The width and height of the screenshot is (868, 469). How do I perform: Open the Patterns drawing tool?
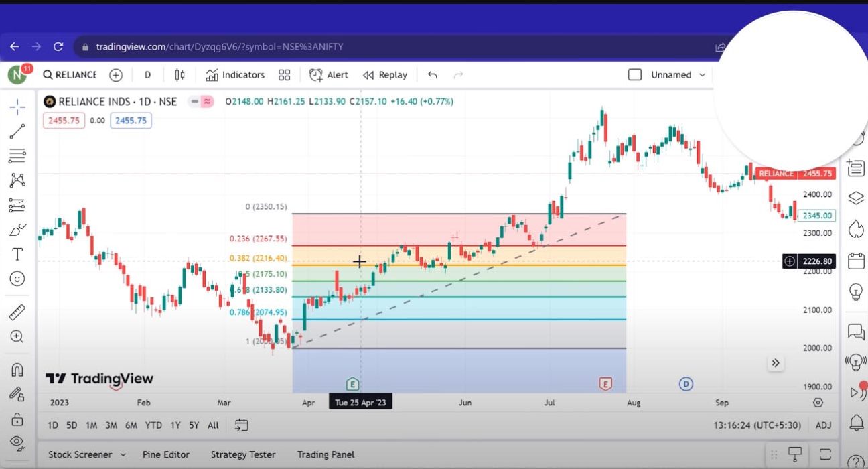point(17,180)
